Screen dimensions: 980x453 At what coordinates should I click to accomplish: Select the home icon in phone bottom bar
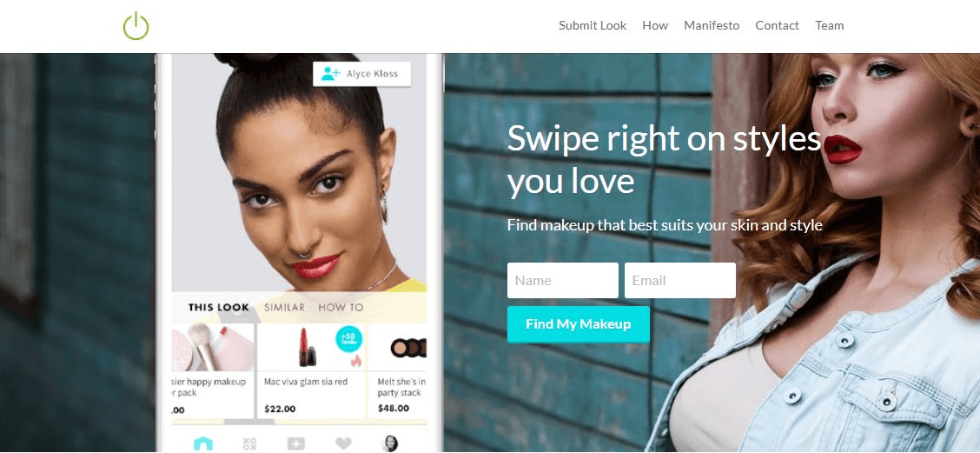click(203, 443)
